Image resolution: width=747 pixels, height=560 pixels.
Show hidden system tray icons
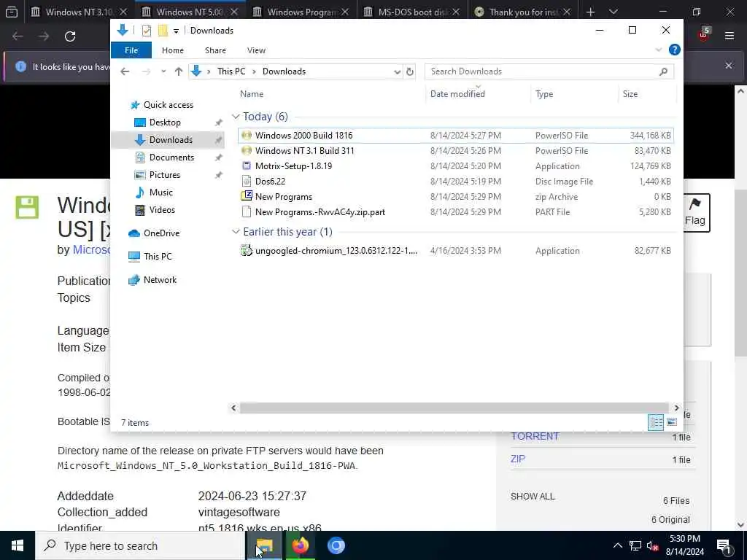tap(617, 545)
